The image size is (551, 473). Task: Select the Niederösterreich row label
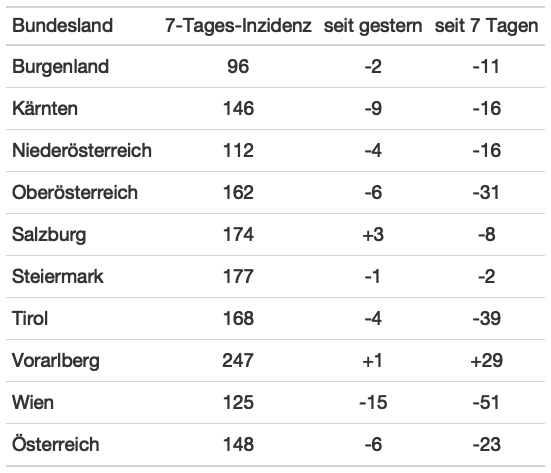pos(82,150)
